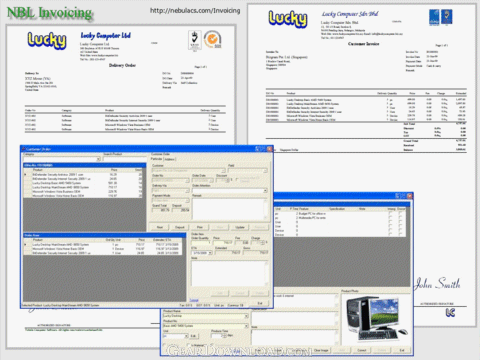Click the Update button in Customer Order
Screen dimensions: 480x360
click(240, 227)
